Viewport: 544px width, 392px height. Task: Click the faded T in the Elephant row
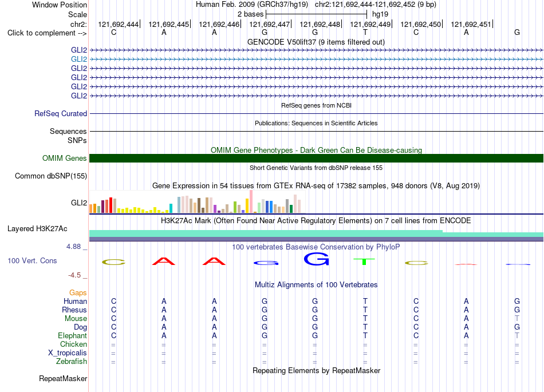pyautogui.click(x=517, y=335)
